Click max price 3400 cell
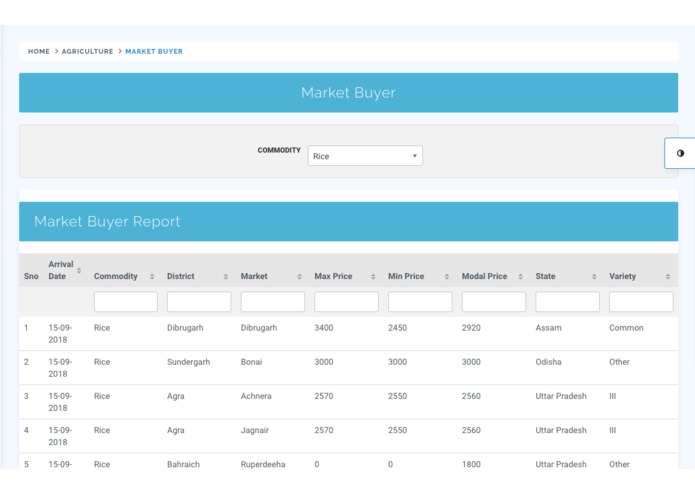695x494 pixels. [324, 328]
